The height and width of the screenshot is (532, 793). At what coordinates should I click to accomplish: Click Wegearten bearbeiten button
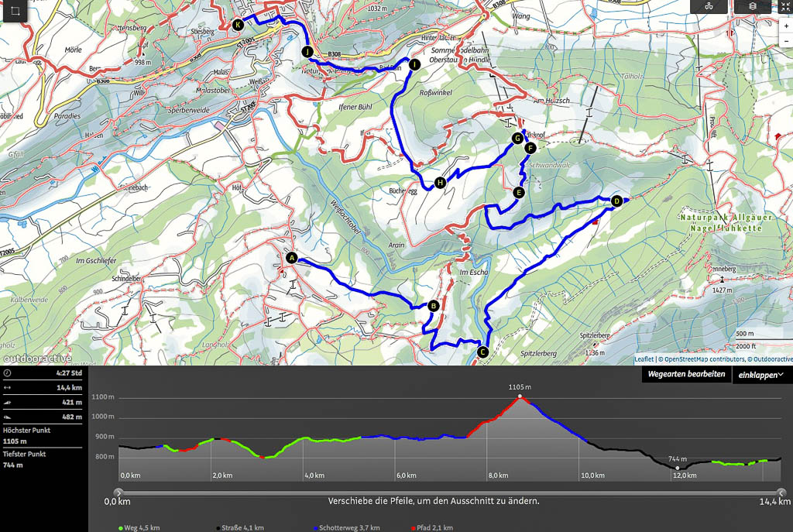[686, 375]
